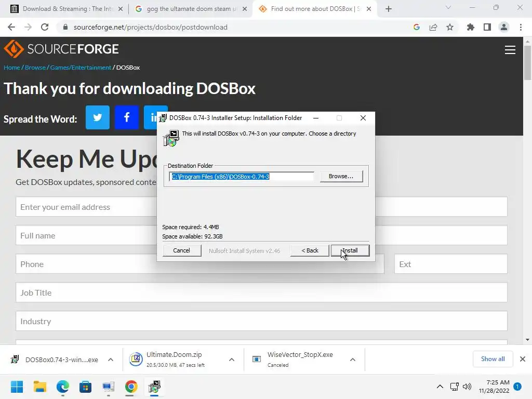This screenshot has width=532, height=399.
Task: Click the Ext input field
Action: (450, 263)
